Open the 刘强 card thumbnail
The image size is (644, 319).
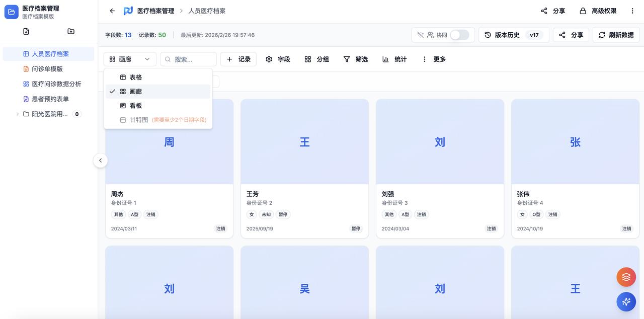click(440, 142)
